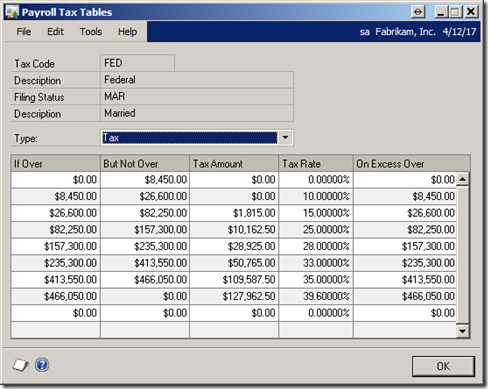Click the $10,162.50 tax amount cell
This screenshot has width=488, height=389.
pyautogui.click(x=234, y=230)
